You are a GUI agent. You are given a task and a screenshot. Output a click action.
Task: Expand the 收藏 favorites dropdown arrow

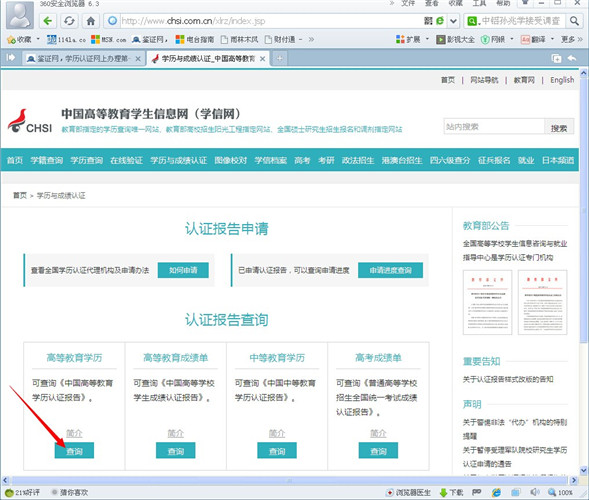pos(38,39)
